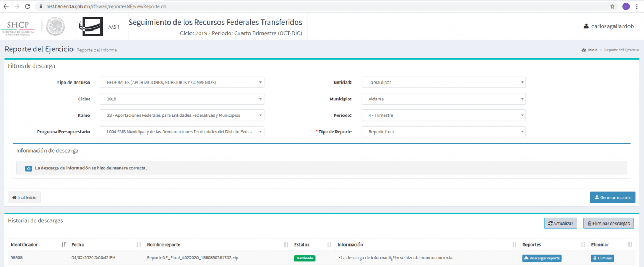Open the Tipo de Recurso dropdown

click(x=181, y=83)
